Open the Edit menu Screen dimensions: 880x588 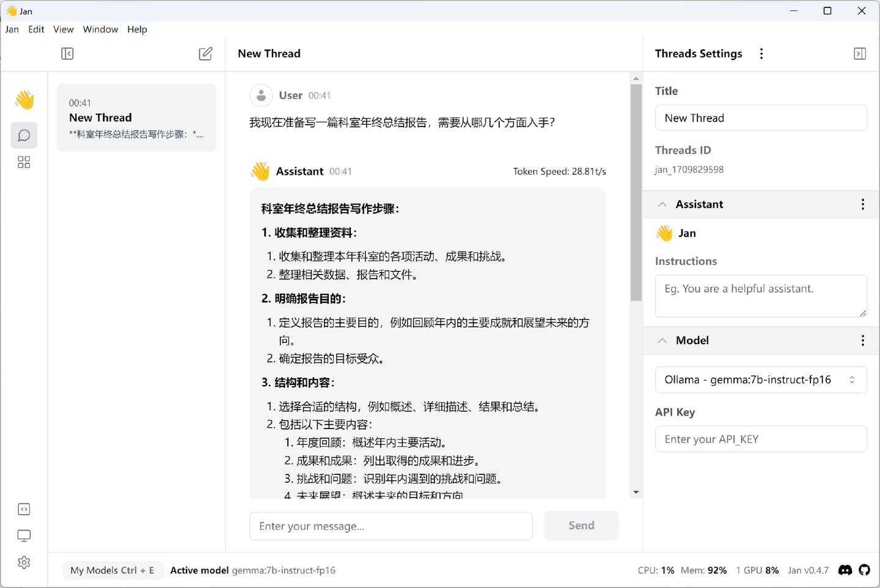(x=36, y=29)
